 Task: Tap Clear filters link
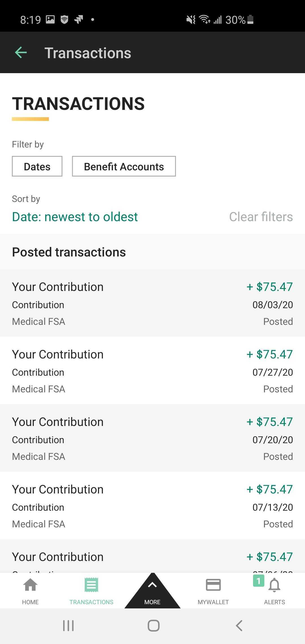[261, 217]
